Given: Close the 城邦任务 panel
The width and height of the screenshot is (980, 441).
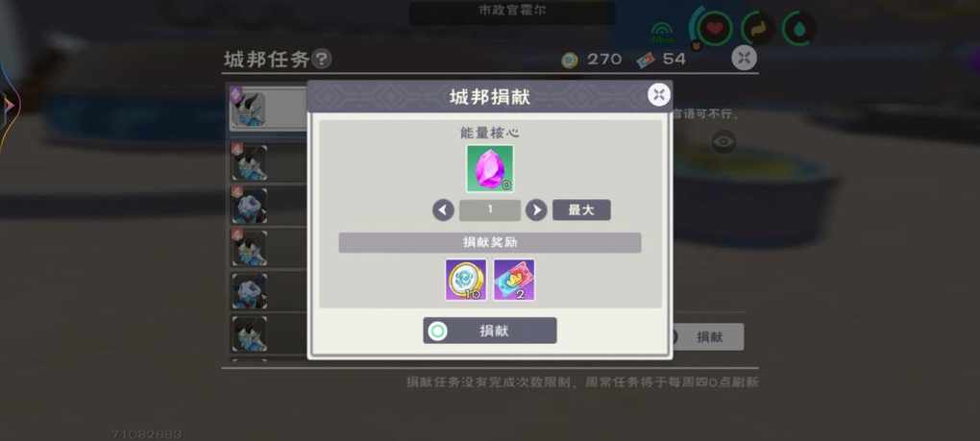Looking at the screenshot, I should pyautogui.click(x=744, y=58).
